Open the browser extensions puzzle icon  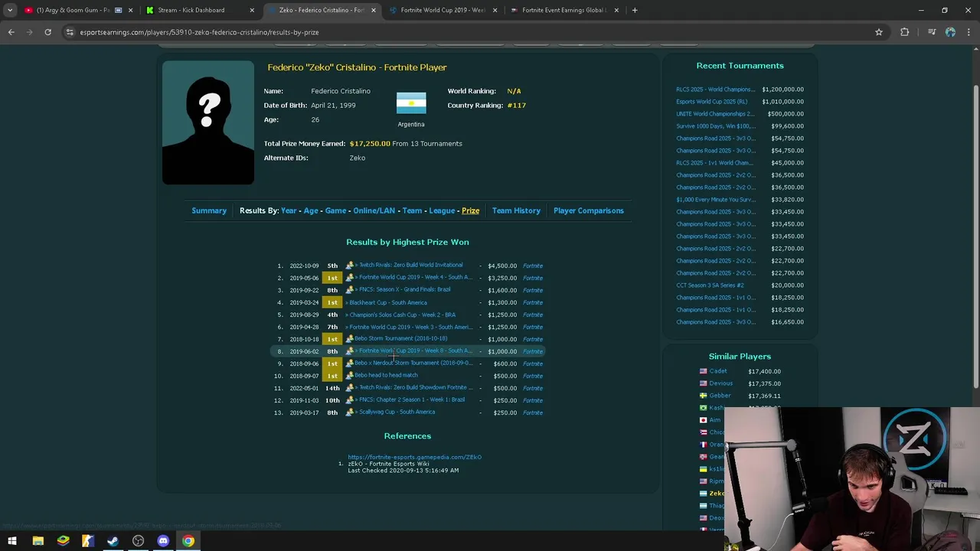(x=905, y=32)
